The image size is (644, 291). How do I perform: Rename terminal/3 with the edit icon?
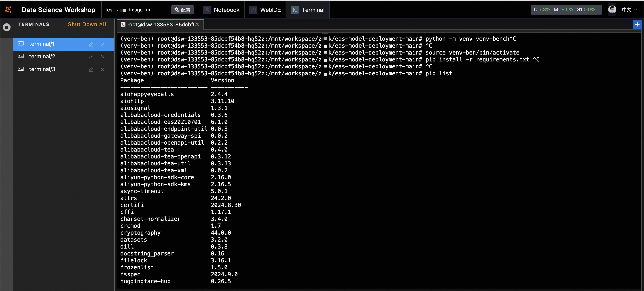(91, 70)
